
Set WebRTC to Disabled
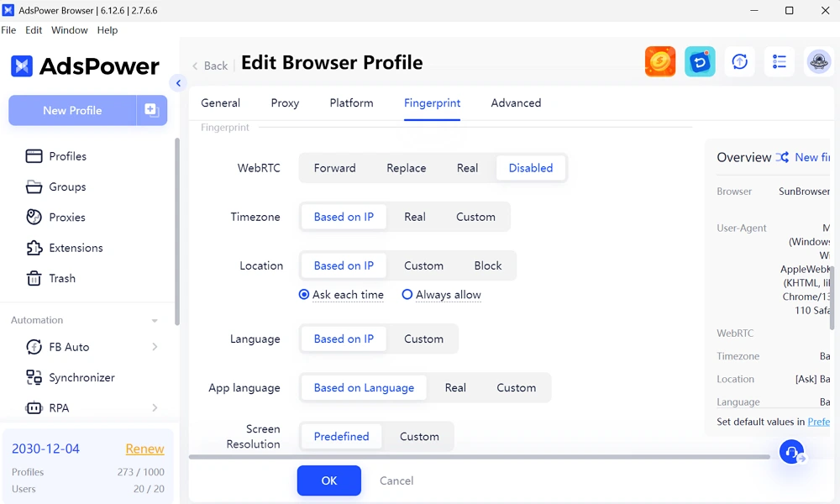pos(531,168)
